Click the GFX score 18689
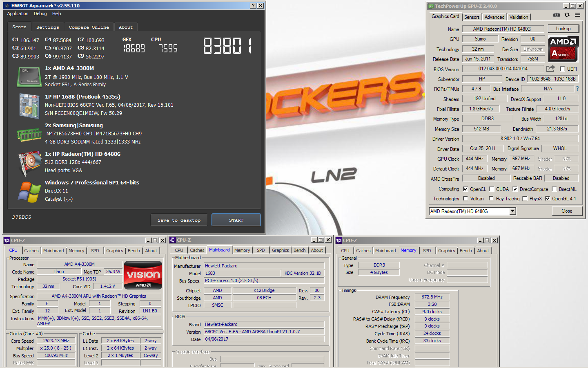The width and height of the screenshot is (588, 368). (134, 49)
